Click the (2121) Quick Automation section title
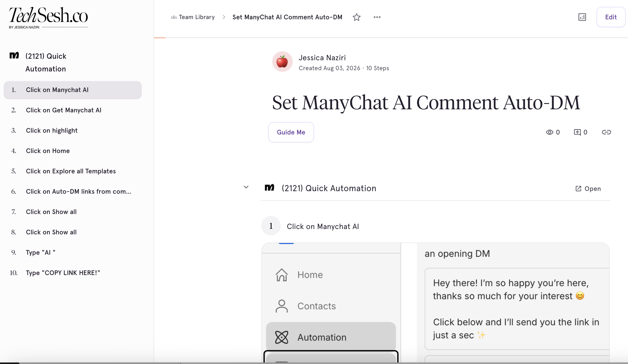628x364 pixels. pyautogui.click(x=329, y=188)
